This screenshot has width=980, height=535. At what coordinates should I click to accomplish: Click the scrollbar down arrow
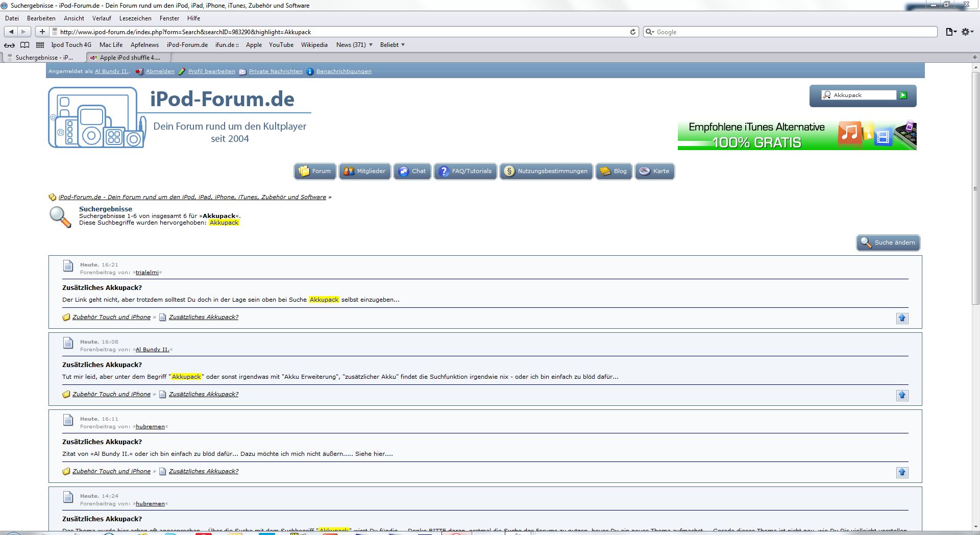pyautogui.click(x=975, y=527)
